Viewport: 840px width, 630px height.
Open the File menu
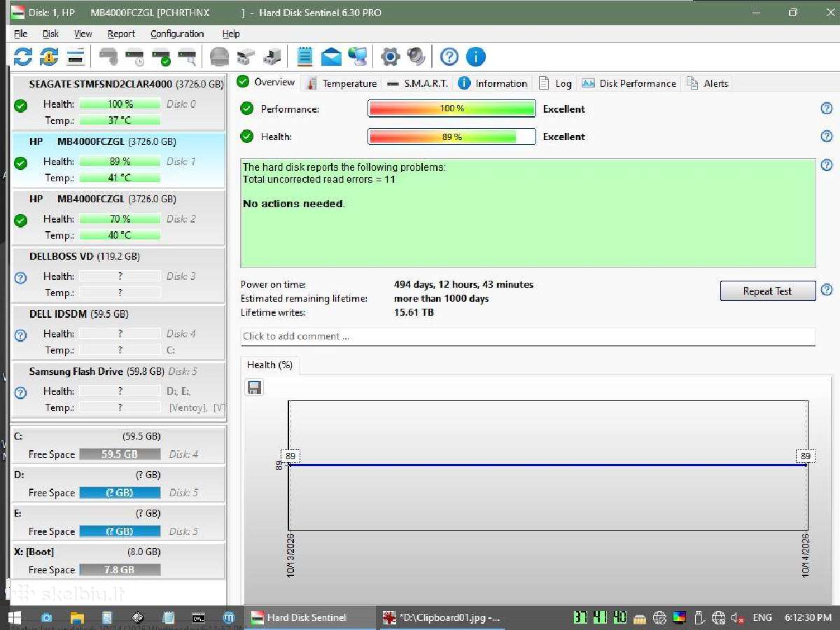tap(21, 34)
